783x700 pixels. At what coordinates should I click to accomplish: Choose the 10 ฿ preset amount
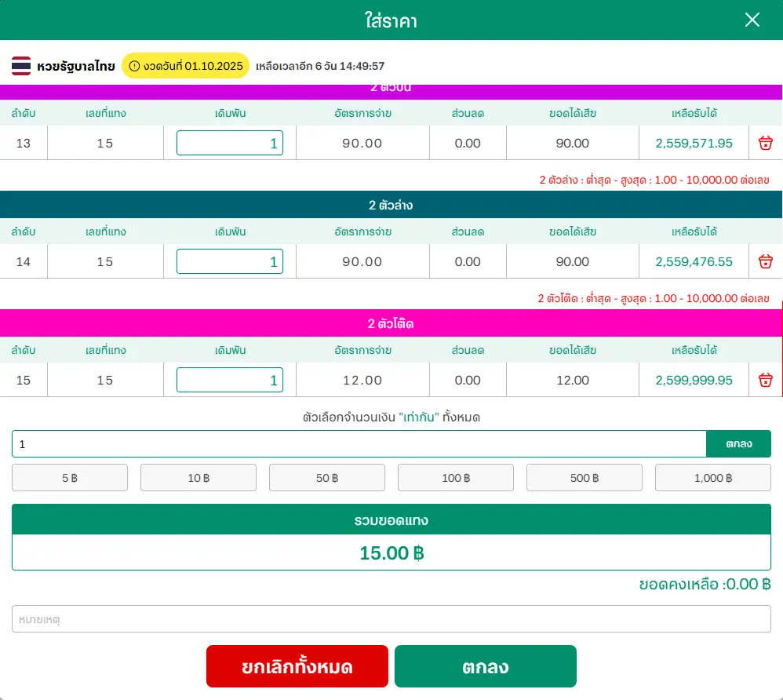coord(198,478)
